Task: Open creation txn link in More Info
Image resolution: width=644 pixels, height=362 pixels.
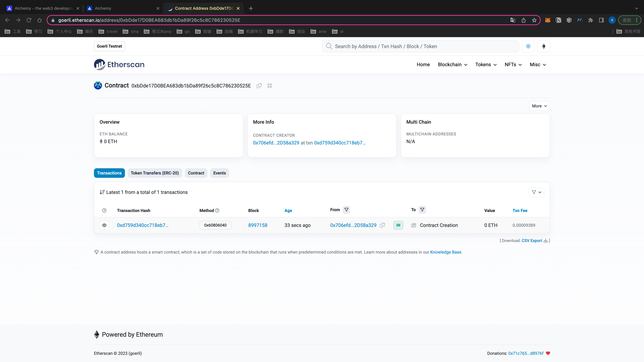Action: click(340, 143)
